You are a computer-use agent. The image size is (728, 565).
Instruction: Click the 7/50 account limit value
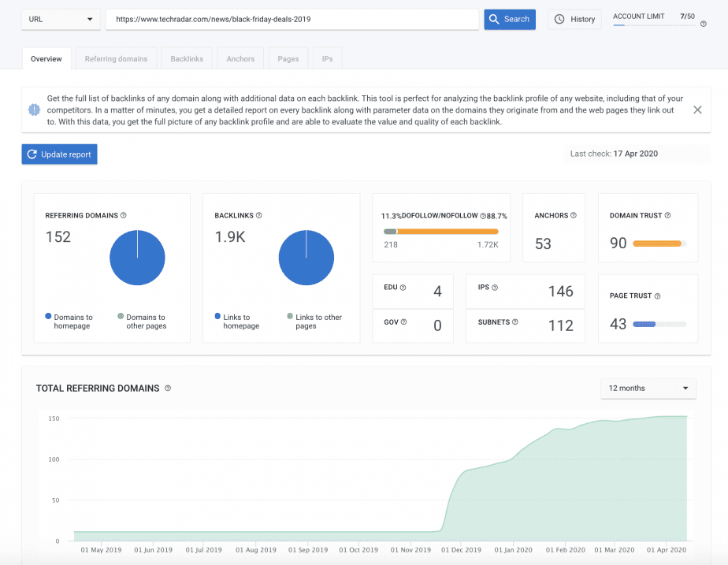688,17
